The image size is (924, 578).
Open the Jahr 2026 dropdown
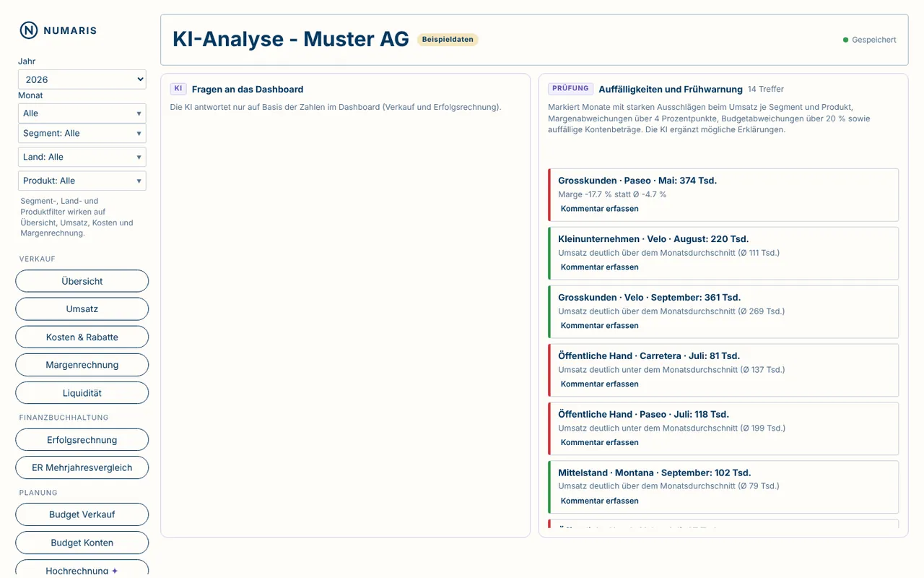(x=82, y=79)
